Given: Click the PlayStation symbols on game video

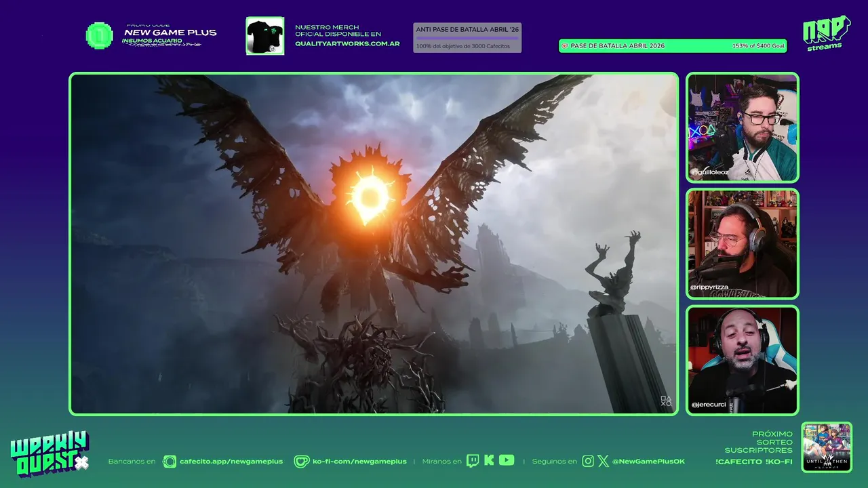Looking at the screenshot, I should [666, 401].
